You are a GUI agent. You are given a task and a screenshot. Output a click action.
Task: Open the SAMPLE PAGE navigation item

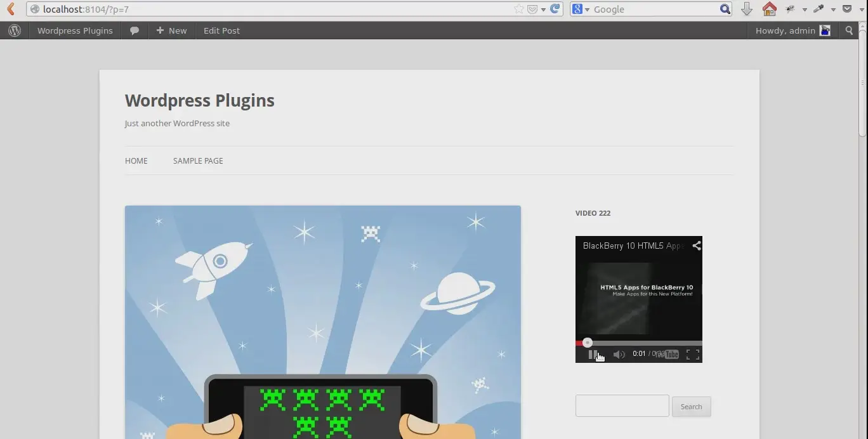point(198,161)
